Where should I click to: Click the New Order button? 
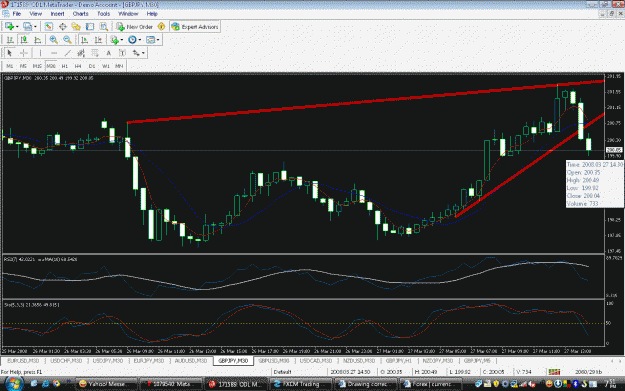[x=135, y=27]
